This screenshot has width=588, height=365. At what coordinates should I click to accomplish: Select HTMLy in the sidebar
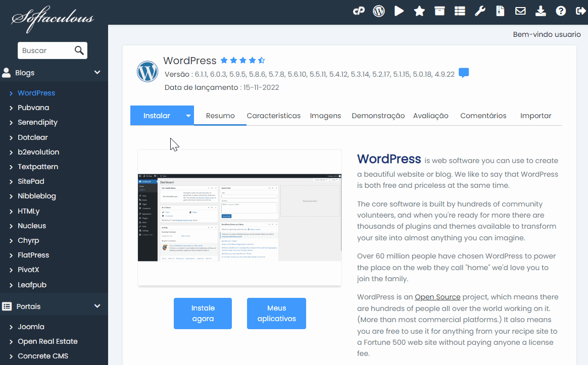click(x=28, y=211)
